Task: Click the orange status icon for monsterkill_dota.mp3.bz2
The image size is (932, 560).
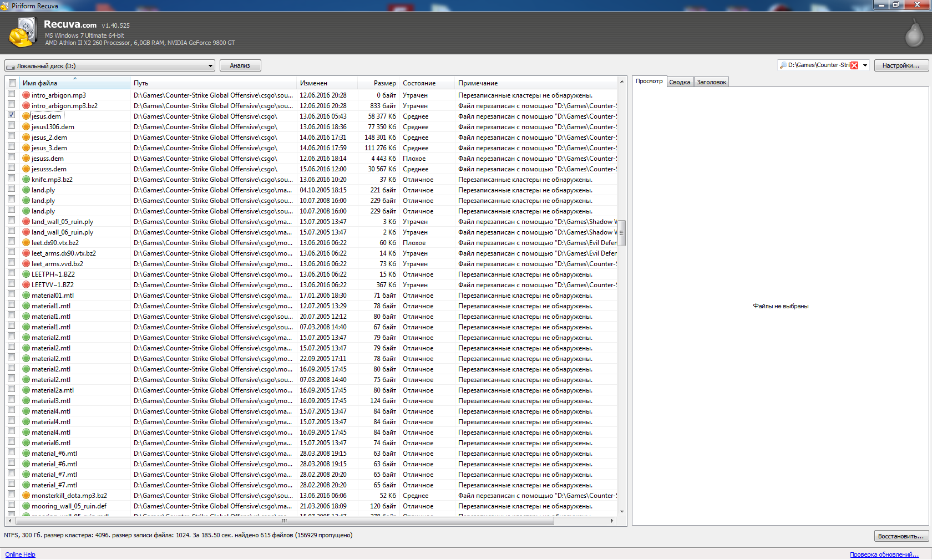Action: click(x=26, y=496)
